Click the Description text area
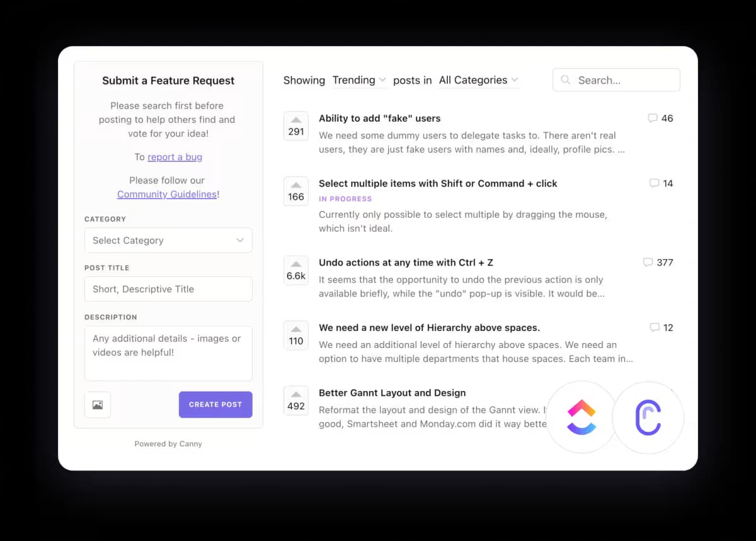This screenshot has width=756, height=541. click(x=168, y=353)
